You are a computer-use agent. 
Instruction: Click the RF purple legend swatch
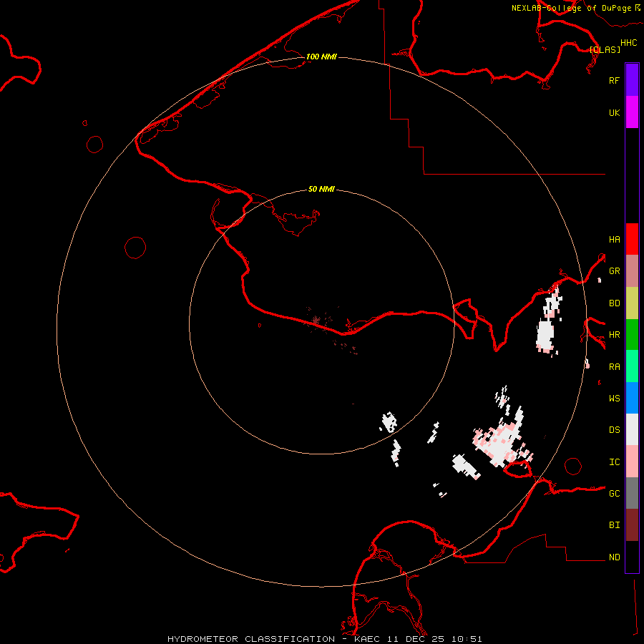(x=632, y=80)
